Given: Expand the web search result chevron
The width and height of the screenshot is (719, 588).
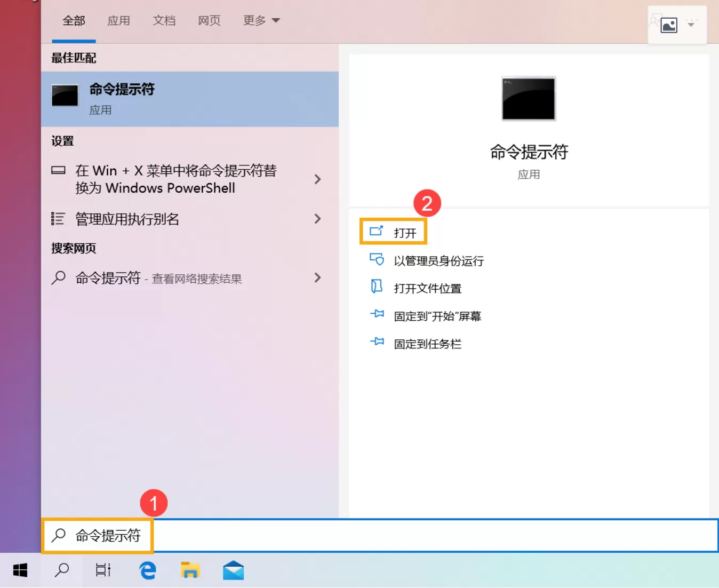Looking at the screenshot, I should tap(317, 278).
